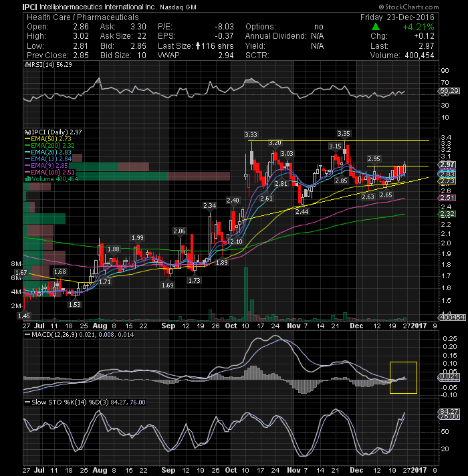
Task: Click the 56.29 RSI axis tag
Action: [449, 91]
